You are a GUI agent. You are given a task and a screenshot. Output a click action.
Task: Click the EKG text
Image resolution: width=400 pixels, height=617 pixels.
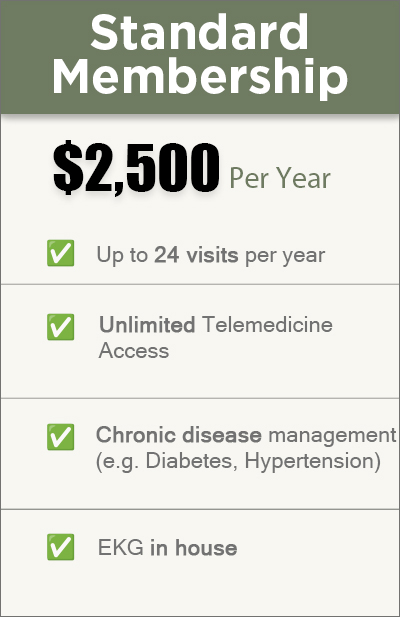tap(121, 547)
